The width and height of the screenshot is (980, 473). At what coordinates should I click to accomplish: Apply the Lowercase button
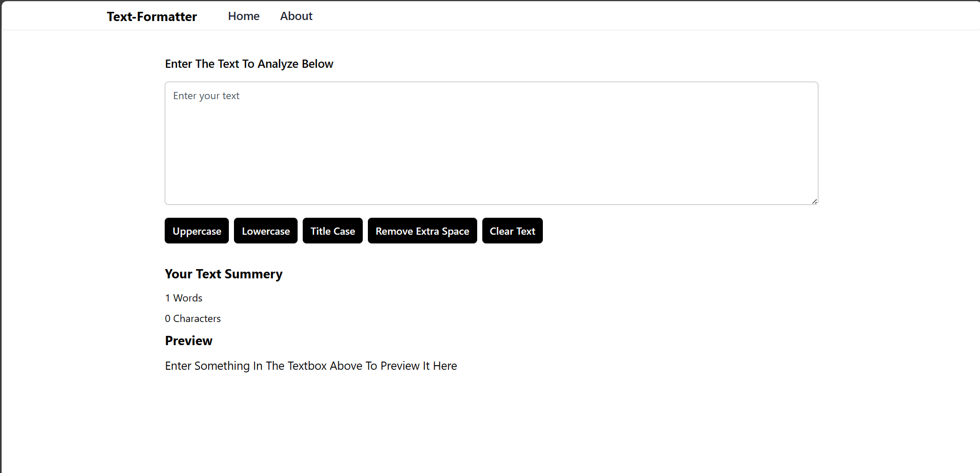click(x=266, y=231)
